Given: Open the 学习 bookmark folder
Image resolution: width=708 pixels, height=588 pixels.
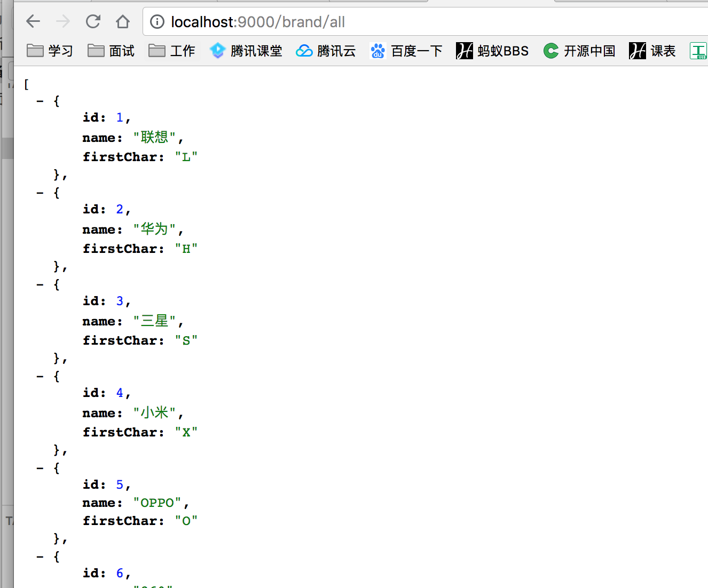Looking at the screenshot, I should (x=50, y=51).
